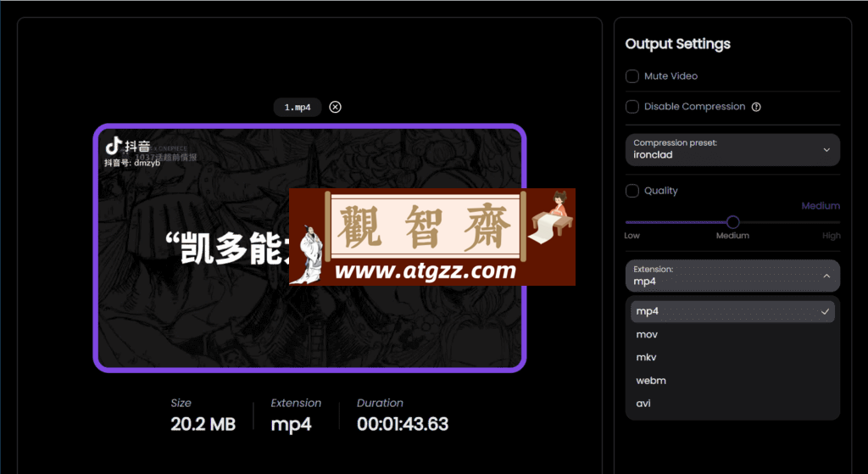This screenshot has height=474, width=868.
Task: Pick webm as the output extension
Action: (732, 381)
